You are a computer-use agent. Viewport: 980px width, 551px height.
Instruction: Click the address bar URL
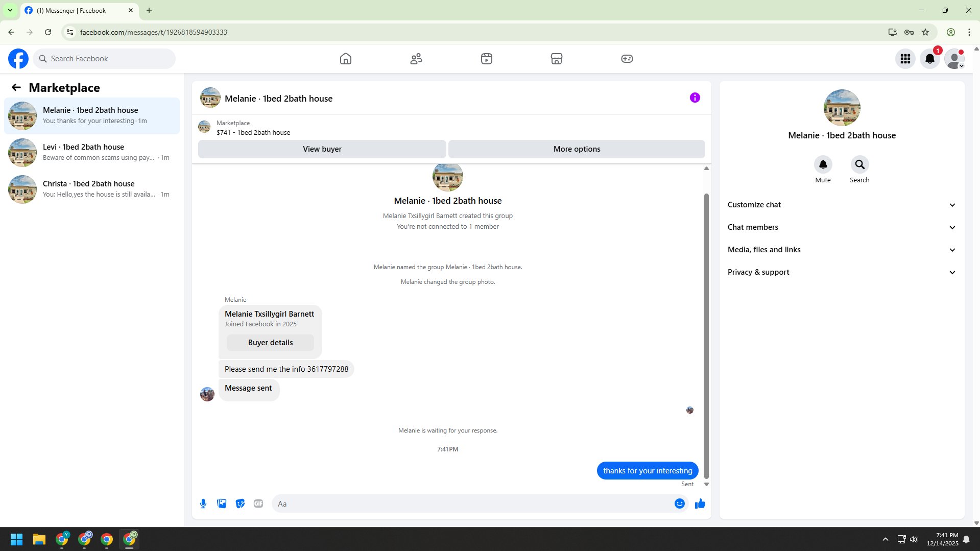[x=154, y=32]
